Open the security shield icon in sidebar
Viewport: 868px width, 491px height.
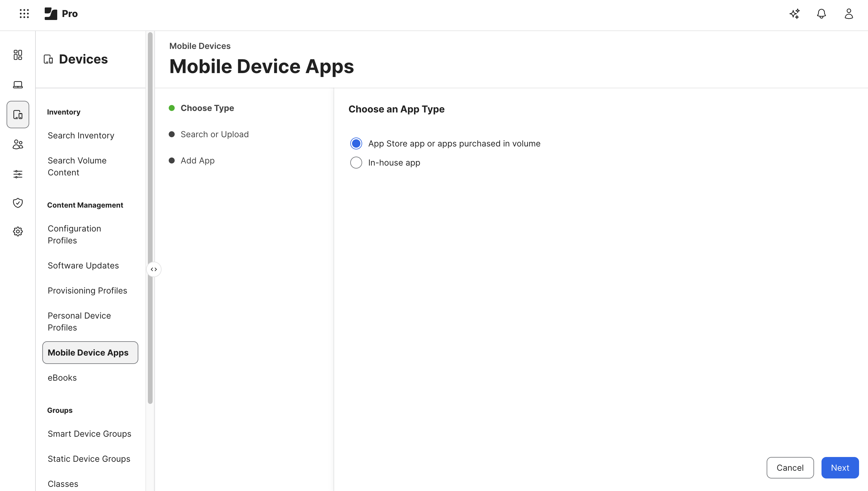coord(18,203)
